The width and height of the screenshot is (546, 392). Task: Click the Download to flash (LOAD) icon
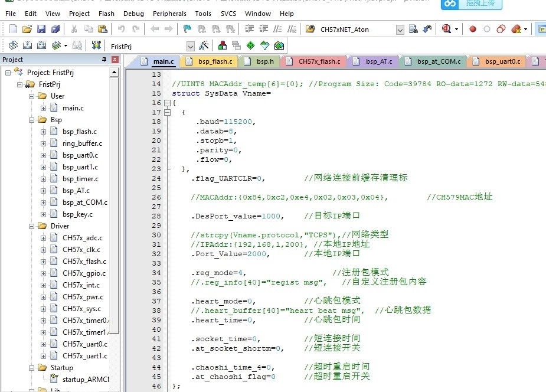click(96, 45)
